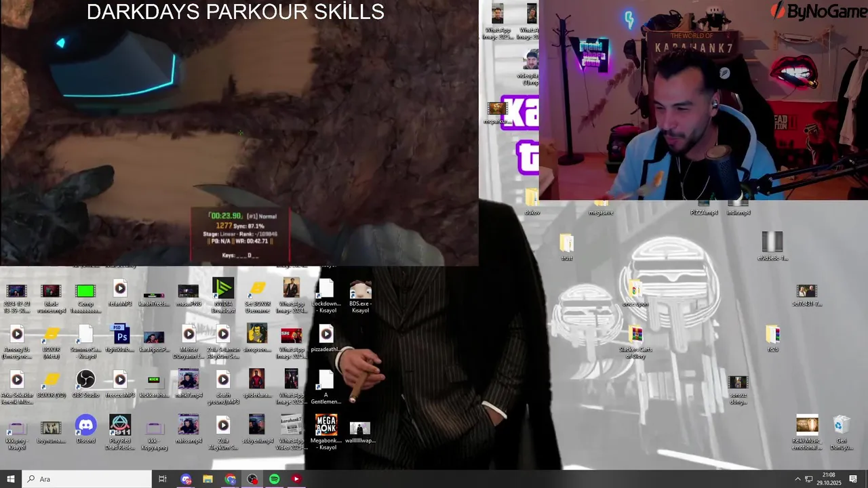The height and width of the screenshot is (488, 868).
Task: Open the Windows Start menu
Action: point(11,479)
